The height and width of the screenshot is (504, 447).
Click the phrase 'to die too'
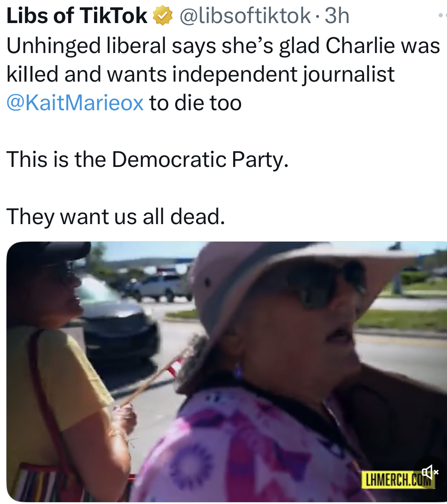[x=195, y=103]
